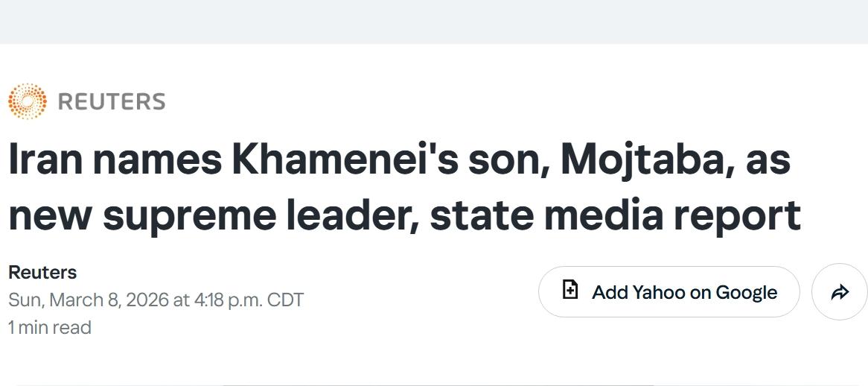Click the orange Reuters dotted-circle logo
The height and width of the screenshot is (386, 868).
[27, 101]
